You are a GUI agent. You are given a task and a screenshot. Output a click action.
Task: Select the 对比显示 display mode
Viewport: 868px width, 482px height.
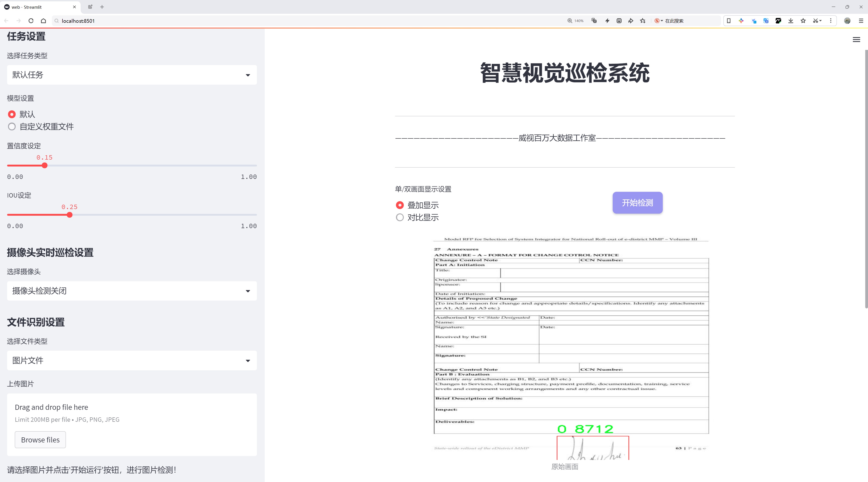pyautogui.click(x=400, y=218)
